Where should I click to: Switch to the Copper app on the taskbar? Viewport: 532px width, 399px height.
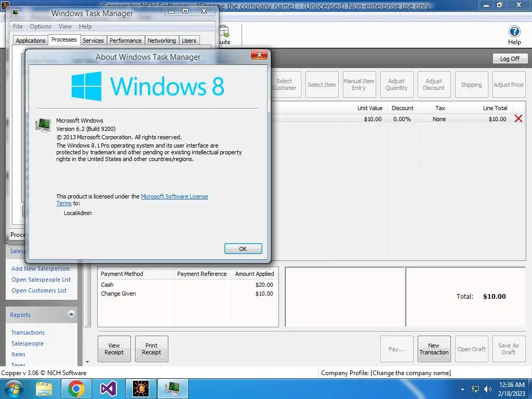140,389
